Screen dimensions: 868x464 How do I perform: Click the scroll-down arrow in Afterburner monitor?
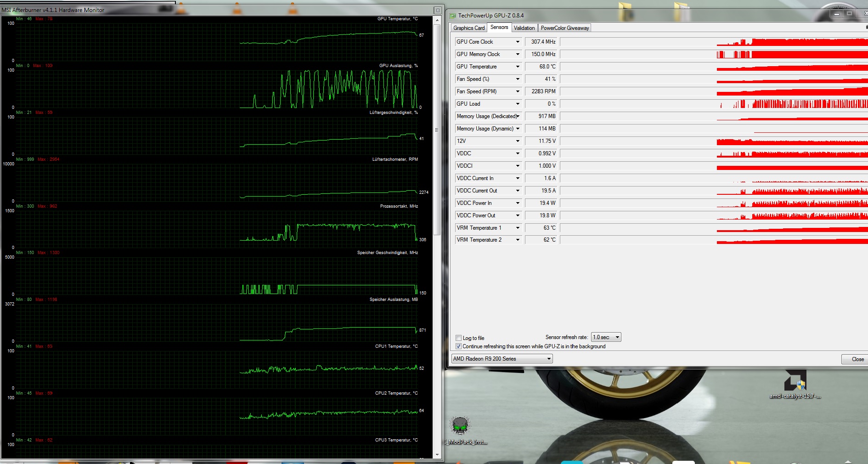pos(437,455)
